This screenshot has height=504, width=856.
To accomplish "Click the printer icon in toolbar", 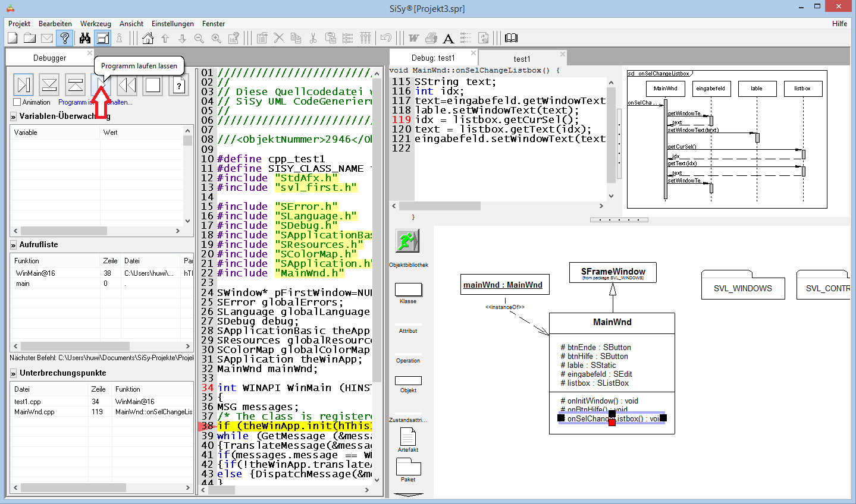I will [x=431, y=39].
